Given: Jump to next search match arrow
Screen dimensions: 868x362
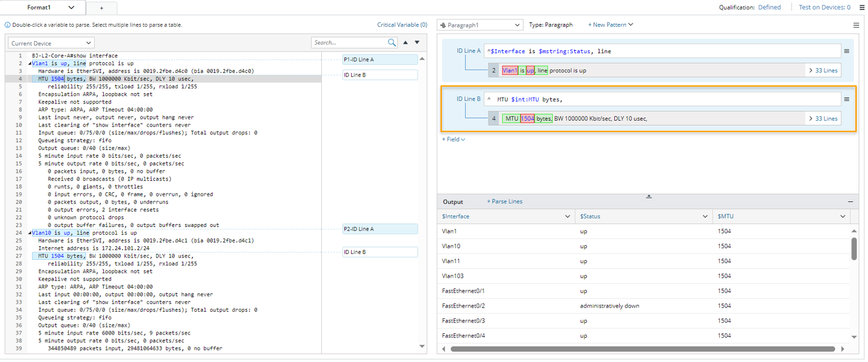Looking at the screenshot, I should click(x=417, y=42).
